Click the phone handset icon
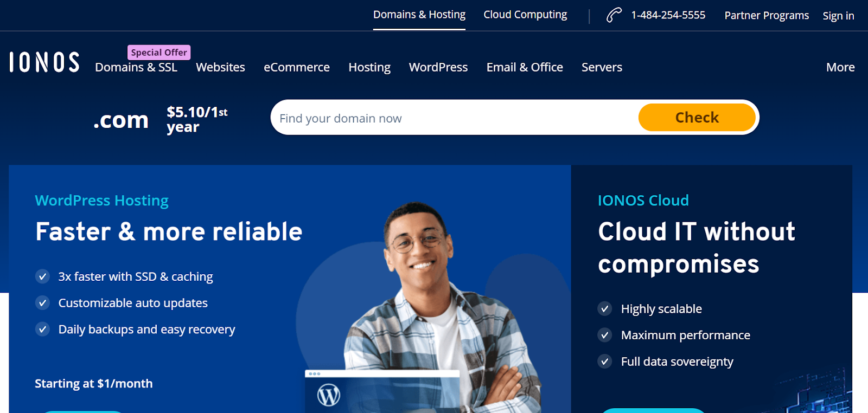The image size is (868, 413). click(x=614, y=15)
